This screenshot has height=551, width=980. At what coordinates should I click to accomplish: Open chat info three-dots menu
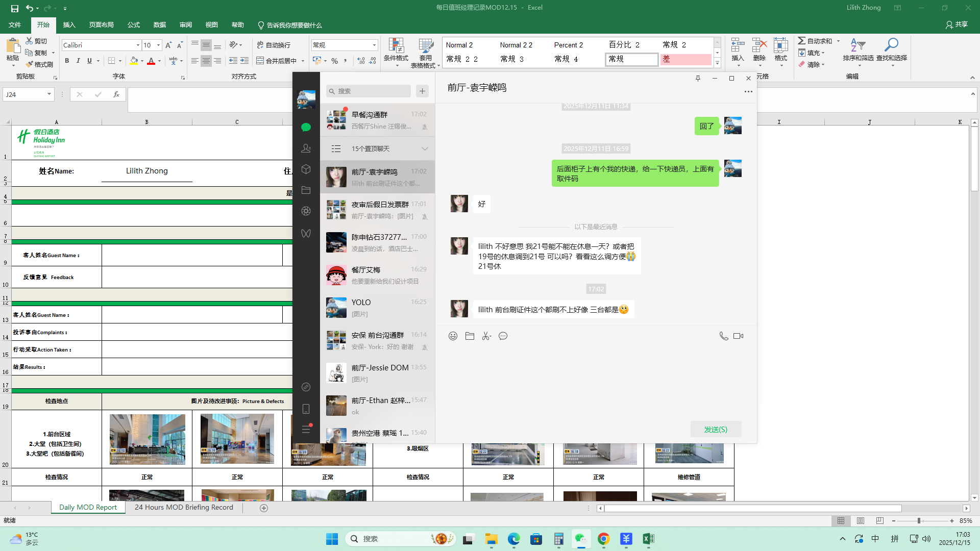748,91
